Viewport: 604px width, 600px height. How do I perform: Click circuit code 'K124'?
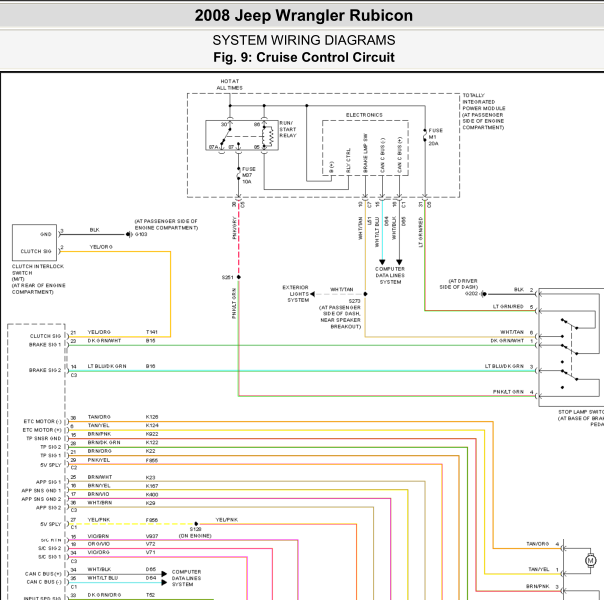152,426
